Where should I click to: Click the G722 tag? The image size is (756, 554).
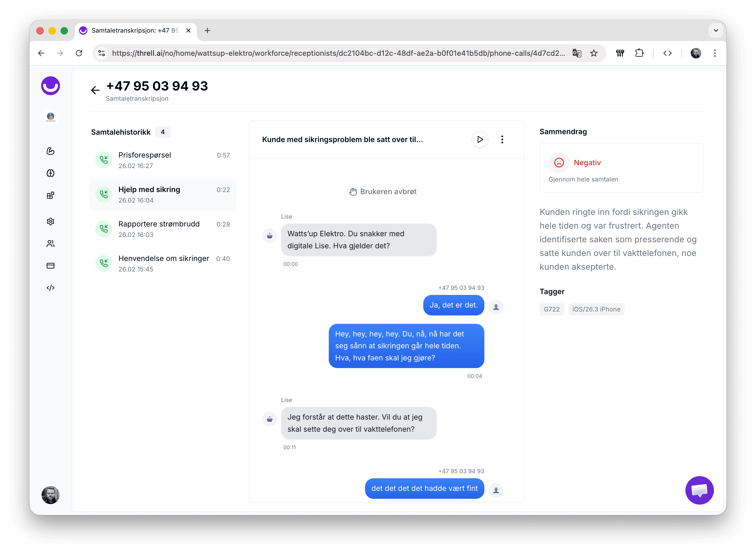pos(551,309)
